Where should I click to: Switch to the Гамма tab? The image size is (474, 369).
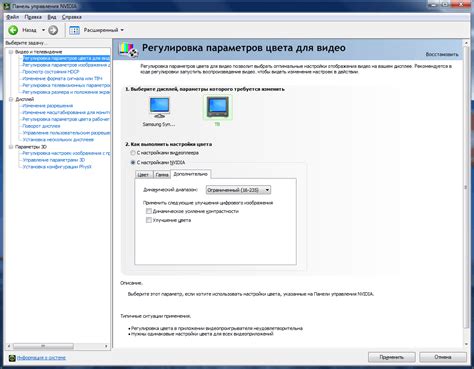(162, 175)
